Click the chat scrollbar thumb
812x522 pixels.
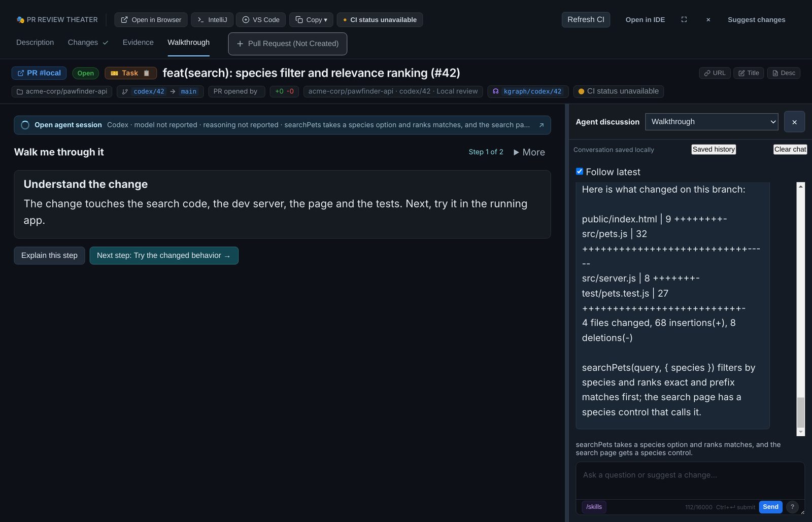click(801, 412)
